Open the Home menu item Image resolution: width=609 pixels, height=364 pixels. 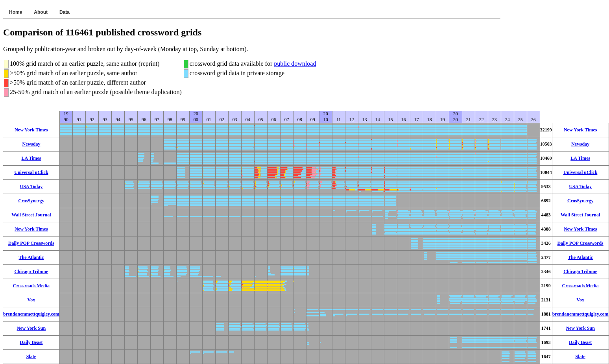pos(15,12)
